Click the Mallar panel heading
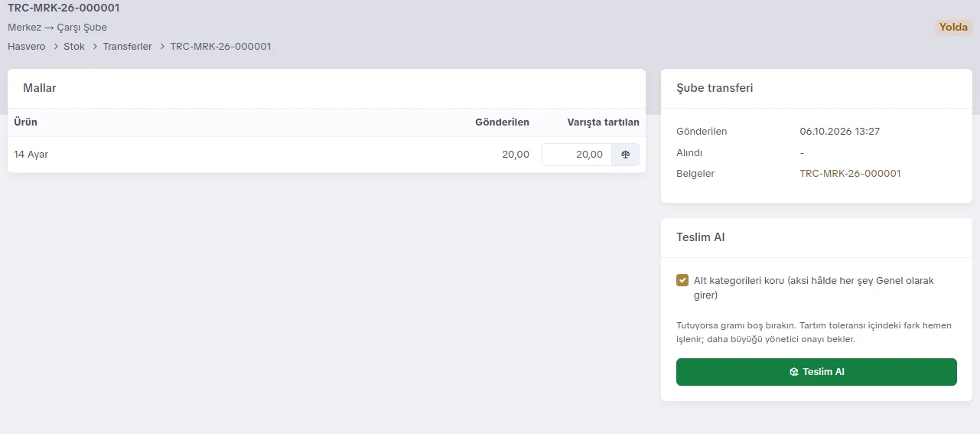Image resolution: width=980 pixels, height=434 pixels. click(40, 88)
